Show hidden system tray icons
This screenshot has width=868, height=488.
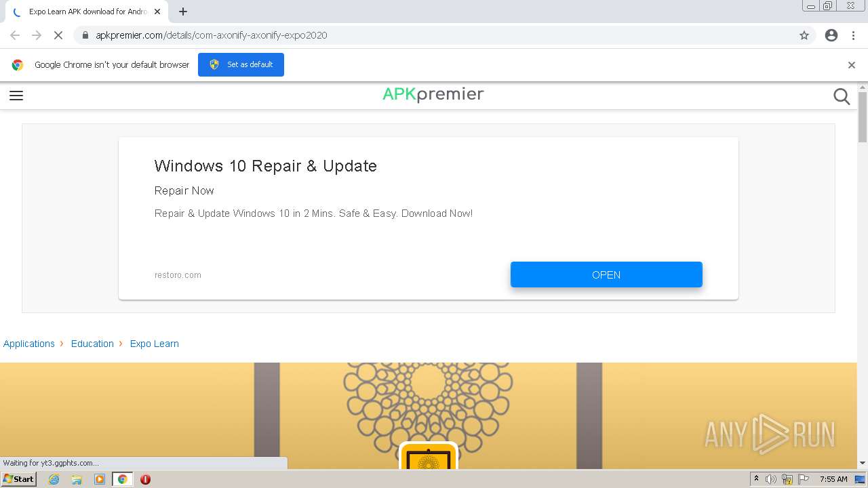(757, 479)
